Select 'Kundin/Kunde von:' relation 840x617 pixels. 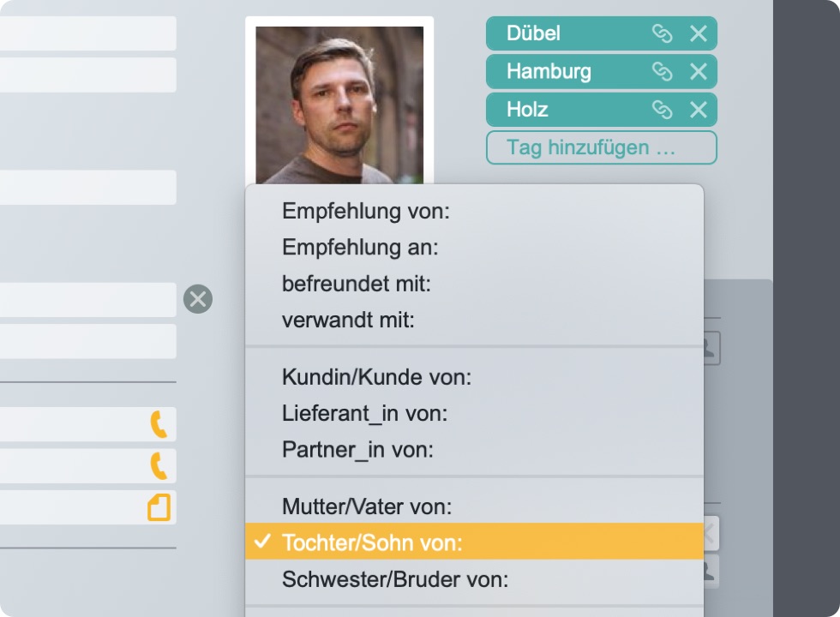click(x=376, y=377)
